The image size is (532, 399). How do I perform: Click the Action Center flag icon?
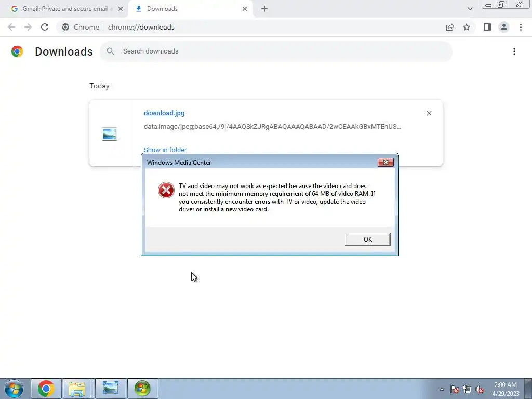click(455, 389)
